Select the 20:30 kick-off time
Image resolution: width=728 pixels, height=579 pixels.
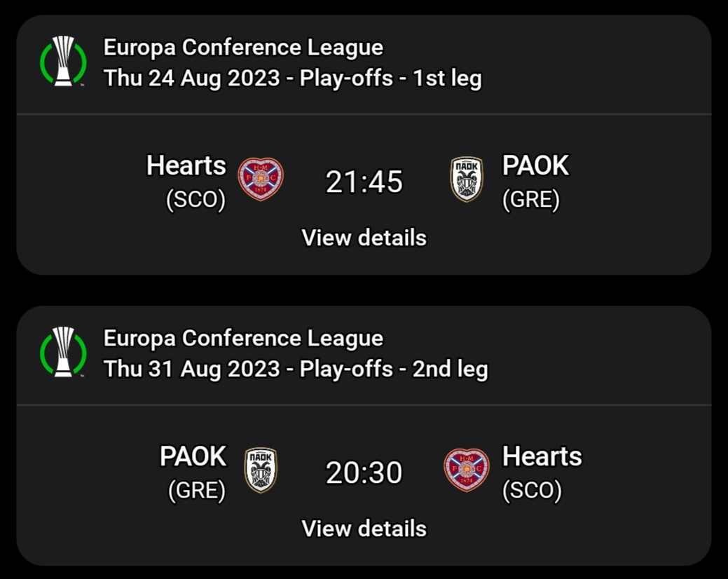[364, 473]
